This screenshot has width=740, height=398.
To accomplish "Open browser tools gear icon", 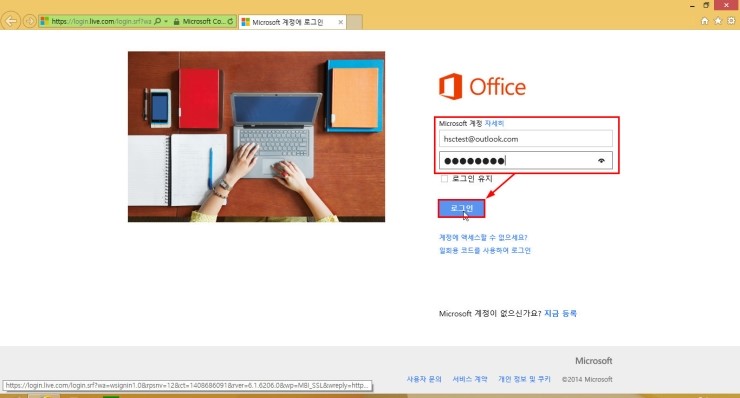I will coord(731,21).
